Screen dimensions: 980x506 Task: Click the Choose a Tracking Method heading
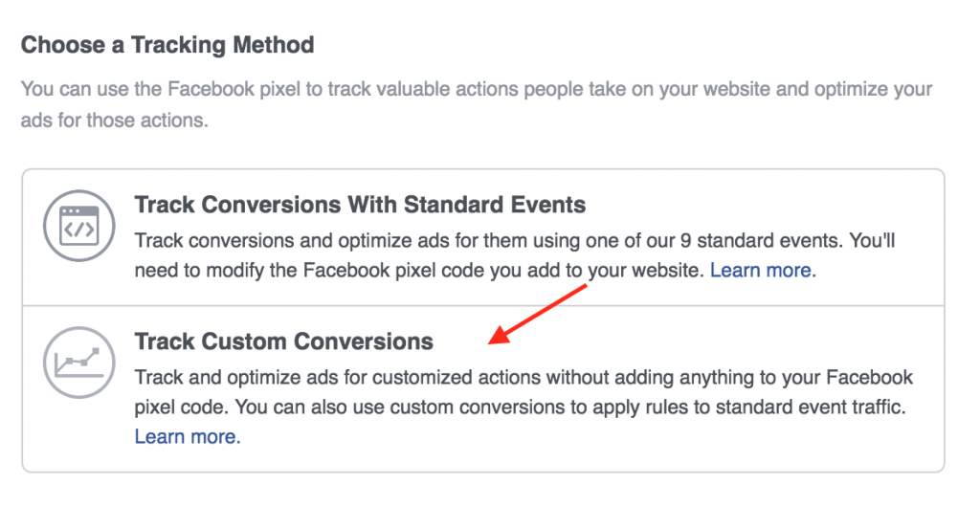click(167, 45)
